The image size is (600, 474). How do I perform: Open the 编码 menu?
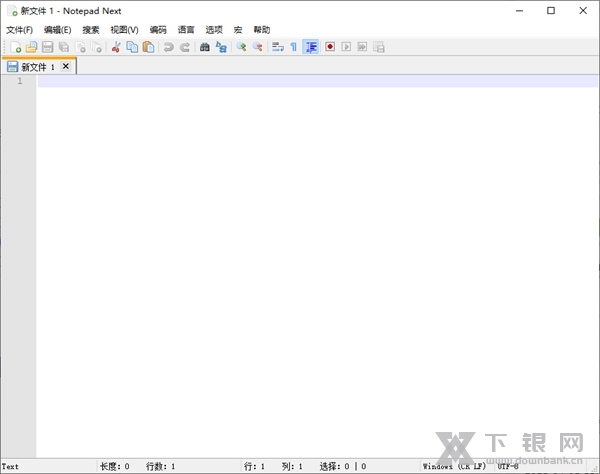tap(158, 30)
